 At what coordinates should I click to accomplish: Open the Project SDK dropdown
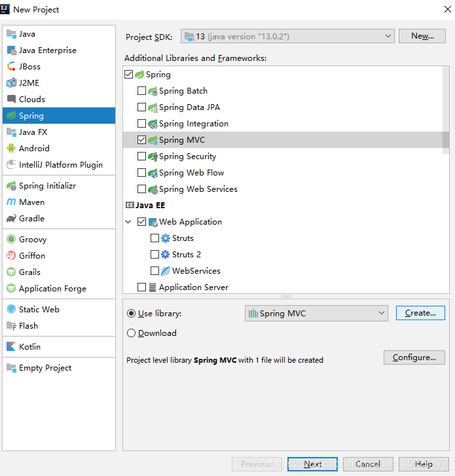click(287, 36)
